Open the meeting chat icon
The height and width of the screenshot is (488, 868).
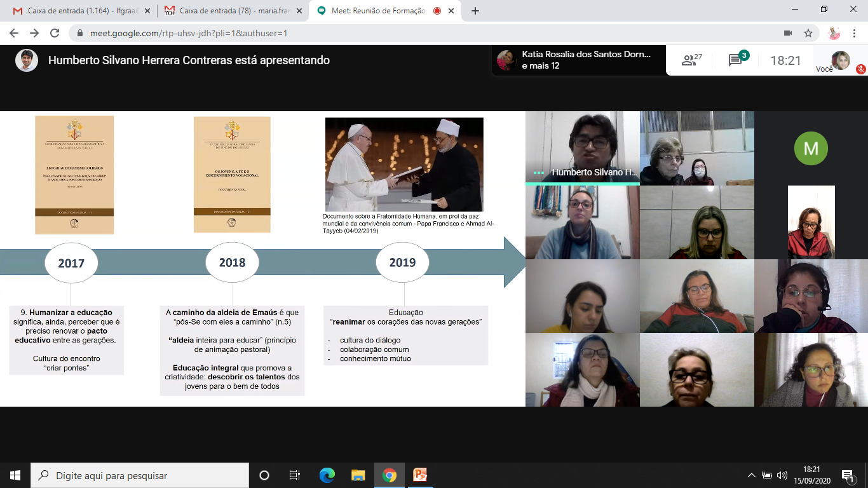click(x=736, y=60)
